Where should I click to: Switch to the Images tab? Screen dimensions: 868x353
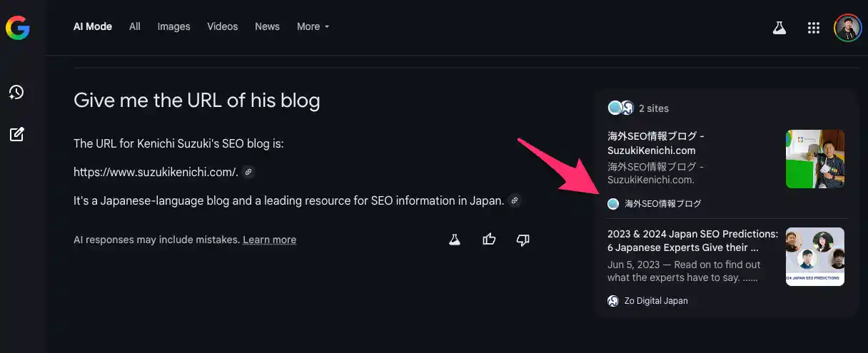pyautogui.click(x=173, y=26)
